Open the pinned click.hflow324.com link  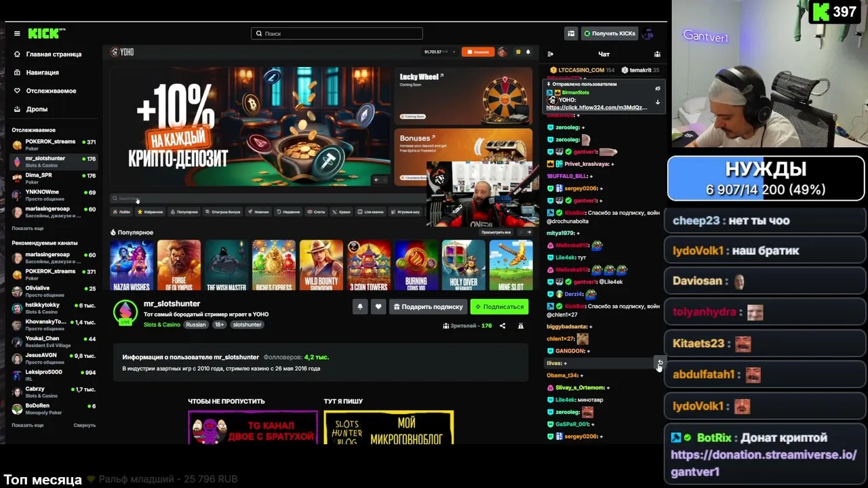[x=596, y=108]
